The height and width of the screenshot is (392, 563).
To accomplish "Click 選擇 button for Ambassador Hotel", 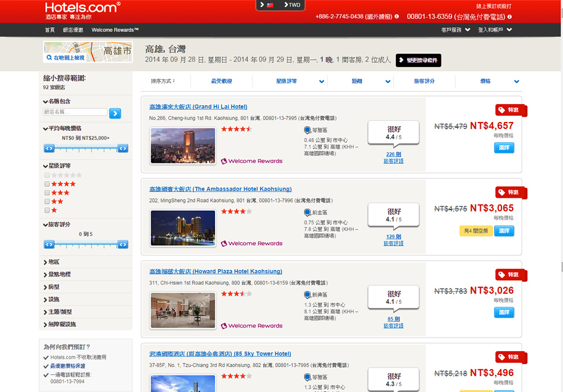I will pos(504,230).
